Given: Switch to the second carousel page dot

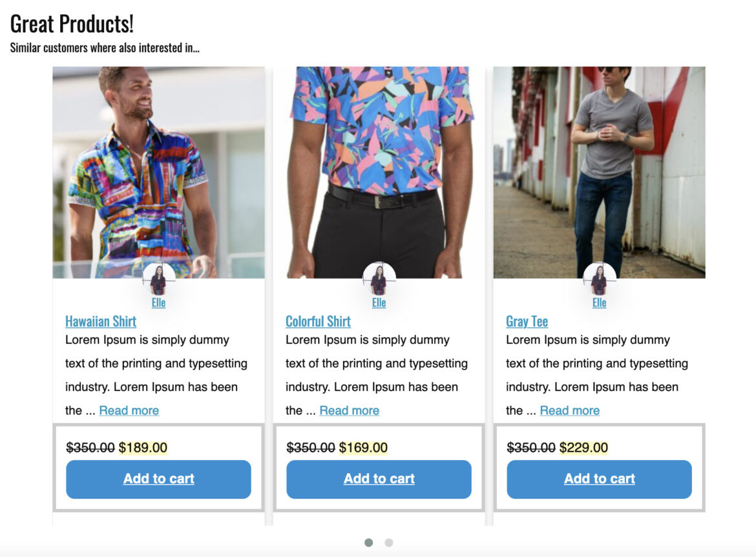Looking at the screenshot, I should 388,543.
